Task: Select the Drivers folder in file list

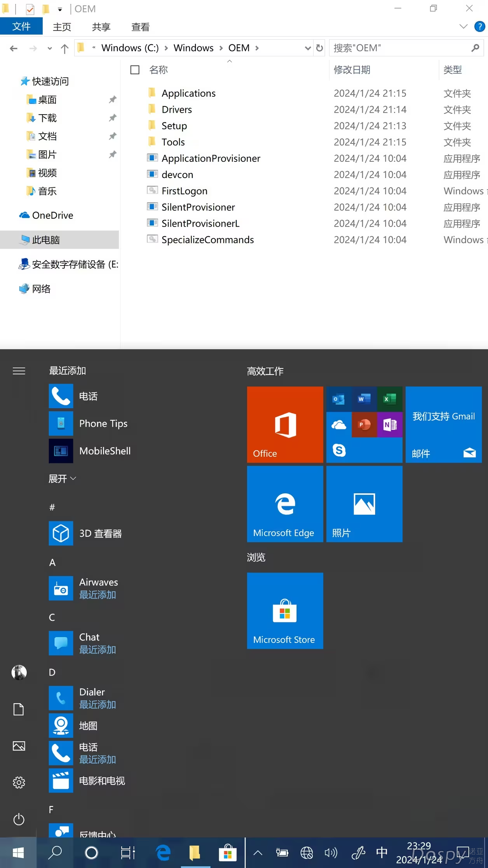Action: tap(176, 110)
